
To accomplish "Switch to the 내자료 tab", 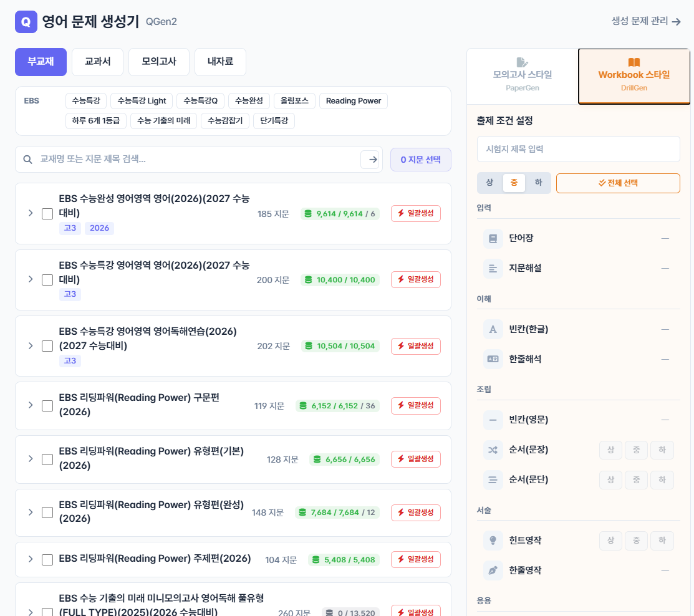I will (x=220, y=62).
